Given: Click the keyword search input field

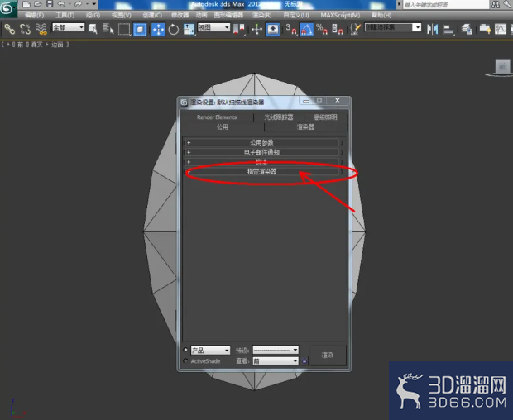Looking at the screenshot, I should pyautogui.click(x=445, y=5).
